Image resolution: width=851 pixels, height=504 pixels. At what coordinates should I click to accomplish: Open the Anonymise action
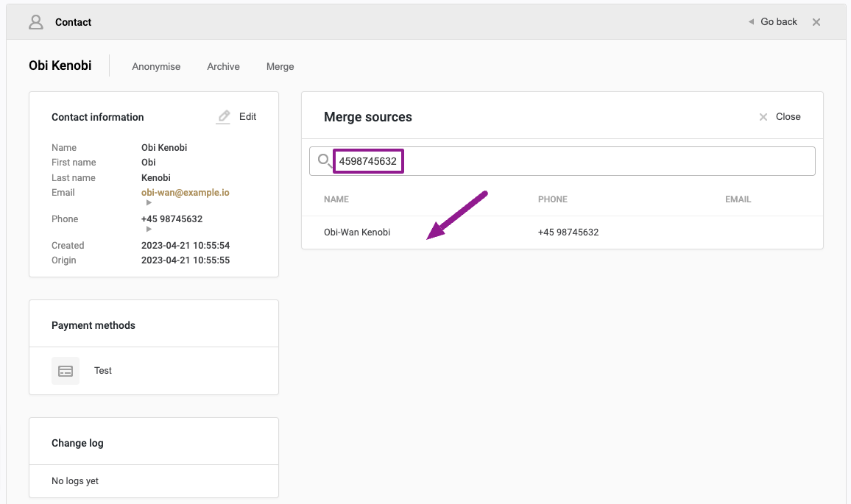pos(156,66)
